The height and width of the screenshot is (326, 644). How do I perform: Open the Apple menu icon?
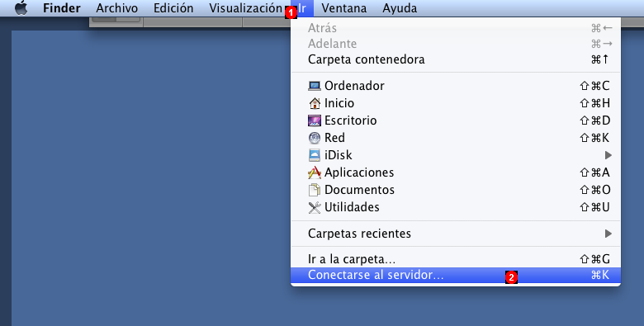point(21,7)
